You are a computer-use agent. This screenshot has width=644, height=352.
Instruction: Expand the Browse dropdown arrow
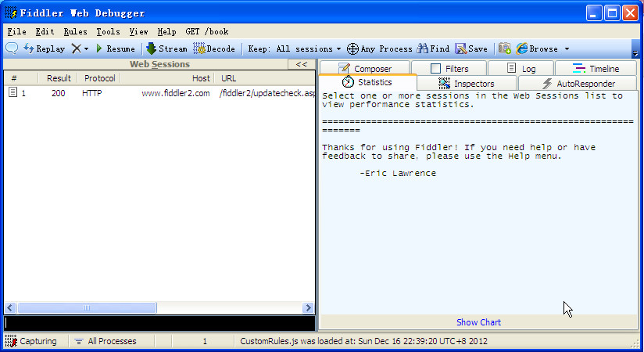tap(567, 49)
